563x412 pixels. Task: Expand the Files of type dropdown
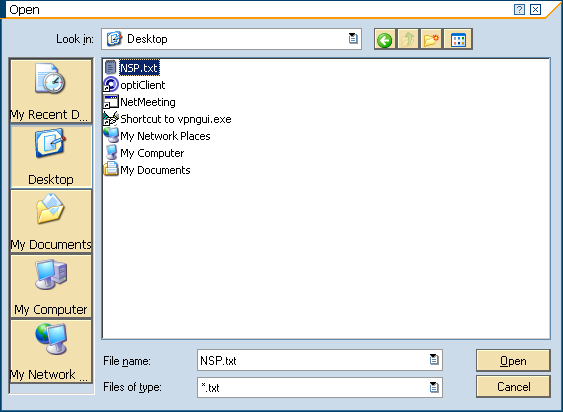pos(434,387)
